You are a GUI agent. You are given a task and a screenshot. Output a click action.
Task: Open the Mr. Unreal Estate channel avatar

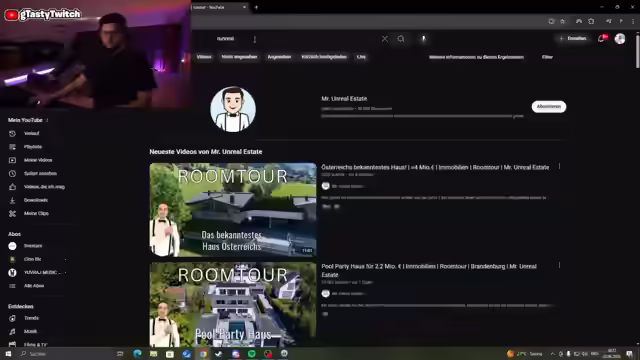(233, 109)
